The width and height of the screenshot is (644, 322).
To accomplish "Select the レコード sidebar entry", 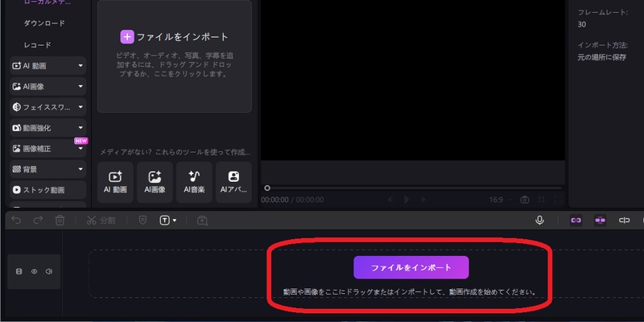I will (x=37, y=45).
